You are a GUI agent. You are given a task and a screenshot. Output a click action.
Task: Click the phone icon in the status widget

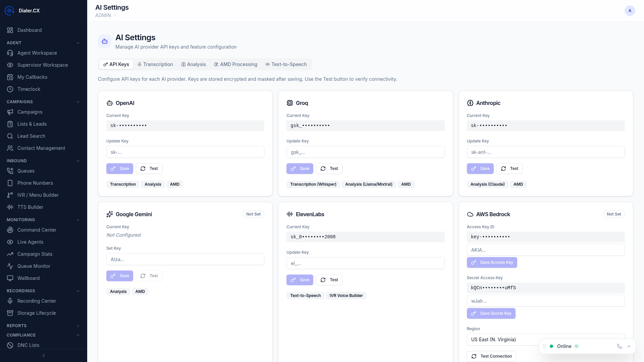pos(619,346)
